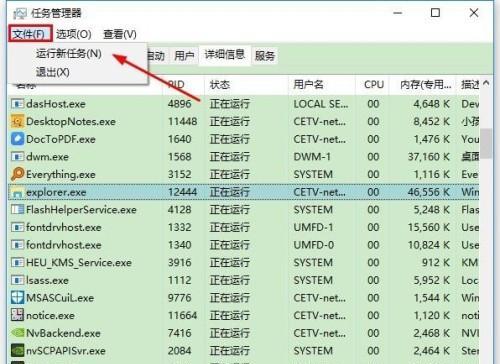The image size is (500, 364).
Task: Click the lsass.exe process icon
Action: [17, 280]
